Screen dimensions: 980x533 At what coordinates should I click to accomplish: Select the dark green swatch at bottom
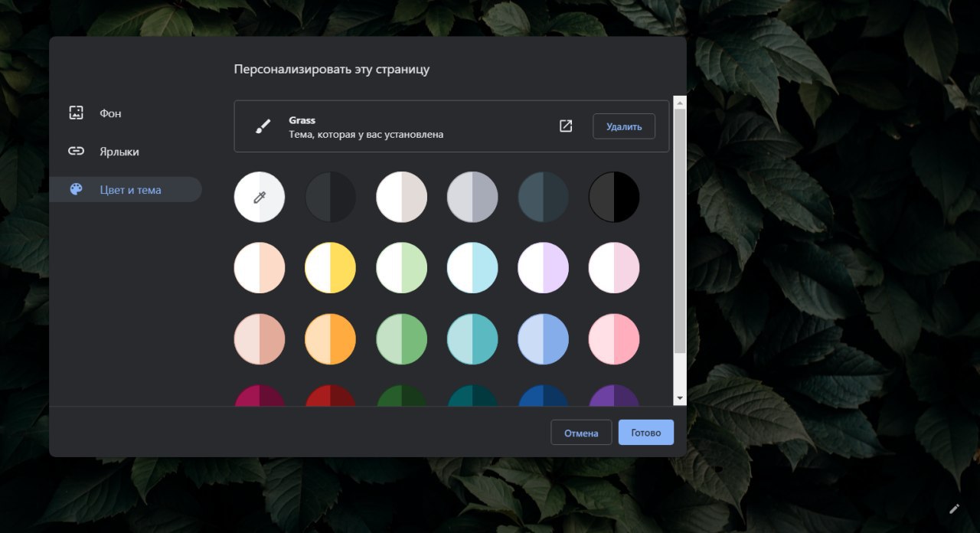tap(401, 396)
